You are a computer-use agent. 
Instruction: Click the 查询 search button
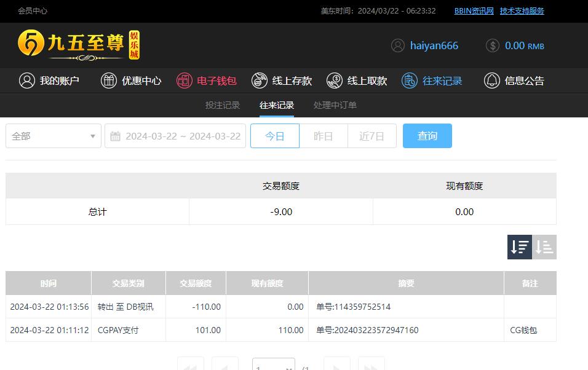click(427, 136)
